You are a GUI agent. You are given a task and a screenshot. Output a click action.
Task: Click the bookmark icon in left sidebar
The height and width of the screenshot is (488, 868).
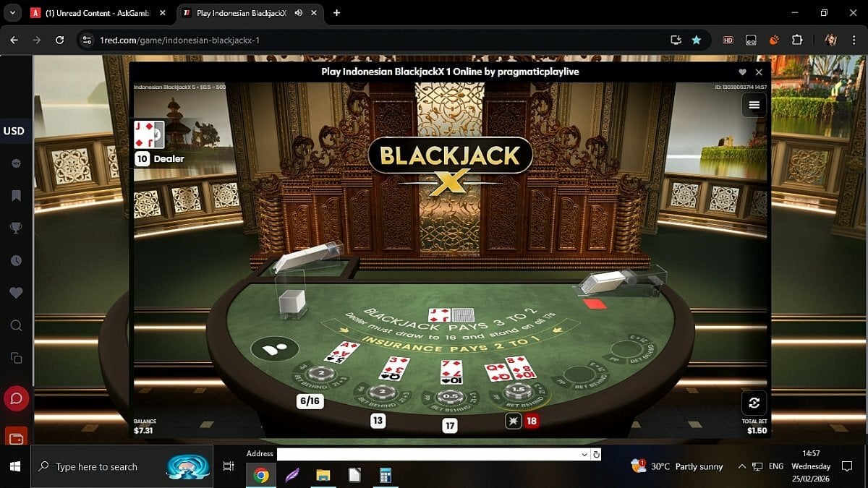tap(16, 196)
